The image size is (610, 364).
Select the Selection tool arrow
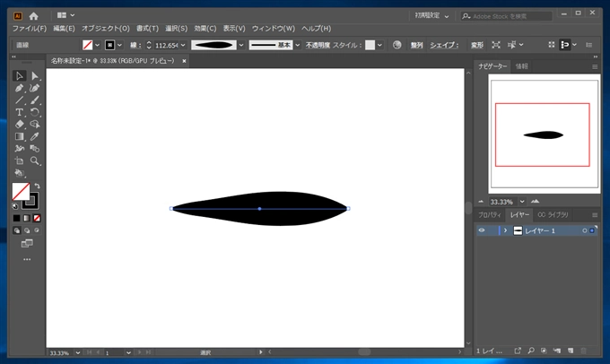click(x=19, y=75)
